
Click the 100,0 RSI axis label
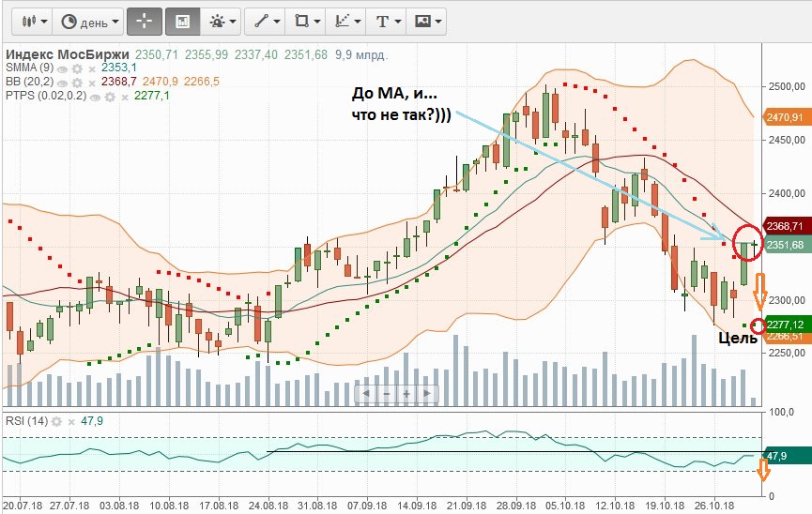[x=782, y=413]
